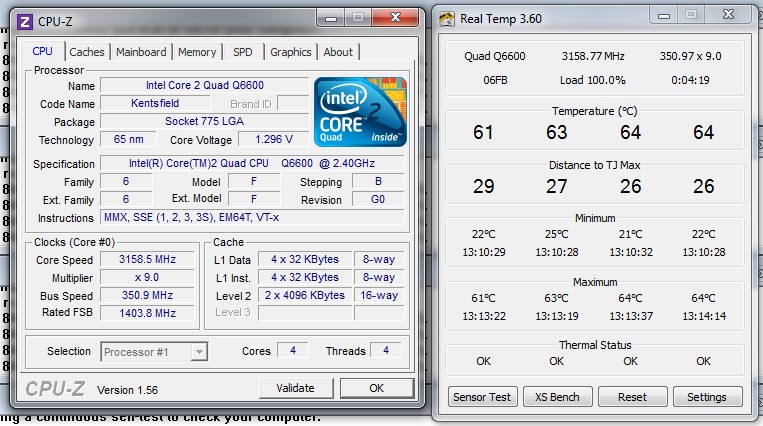763x426 pixels.
Task: Click the 06FB CPUID text
Action: point(495,80)
